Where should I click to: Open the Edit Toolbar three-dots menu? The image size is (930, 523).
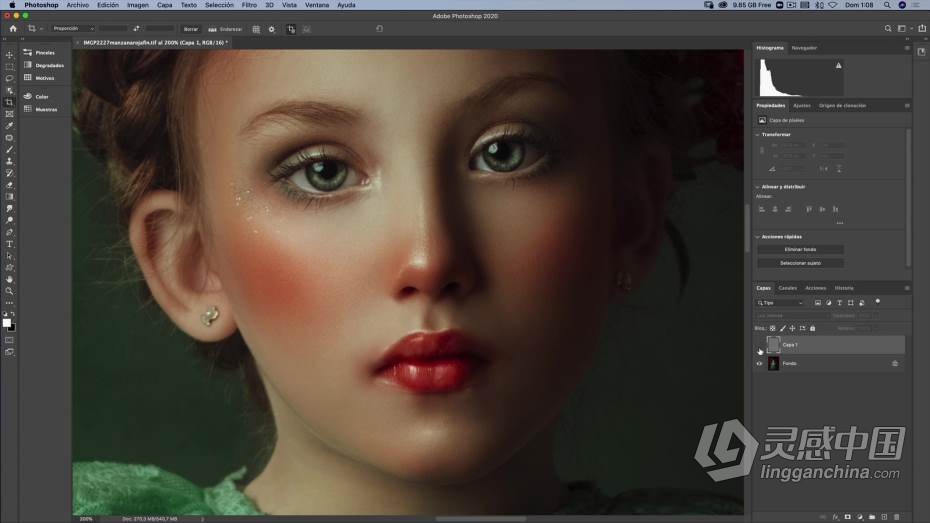coord(9,302)
